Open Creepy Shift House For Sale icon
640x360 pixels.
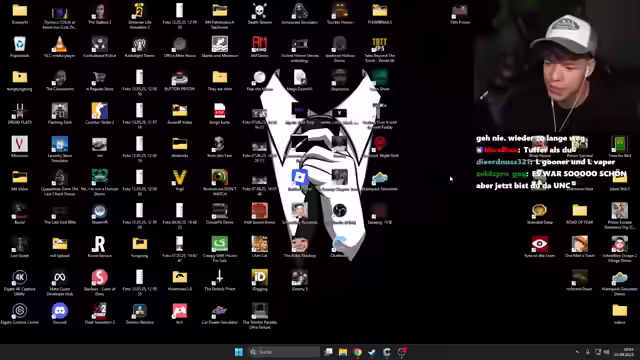point(220,244)
